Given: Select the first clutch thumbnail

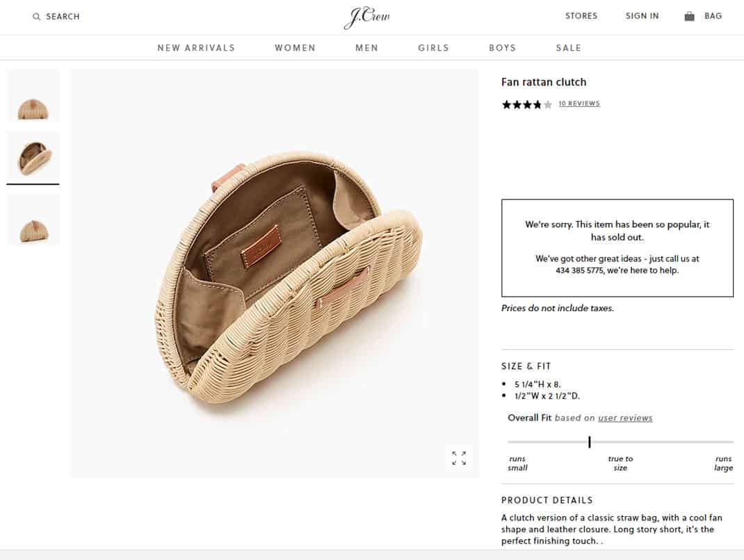Looking at the screenshot, I should click(33, 96).
